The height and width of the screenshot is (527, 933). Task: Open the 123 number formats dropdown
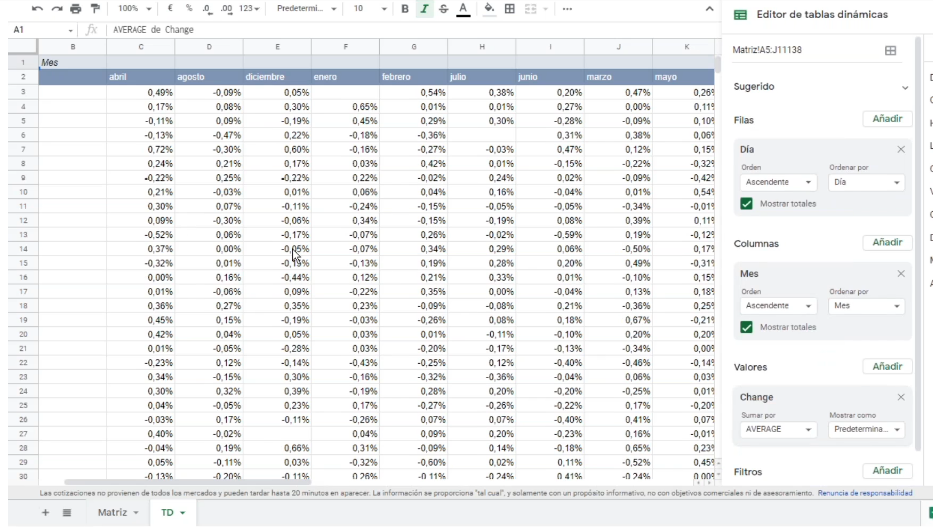pyautogui.click(x=249, y=9)
